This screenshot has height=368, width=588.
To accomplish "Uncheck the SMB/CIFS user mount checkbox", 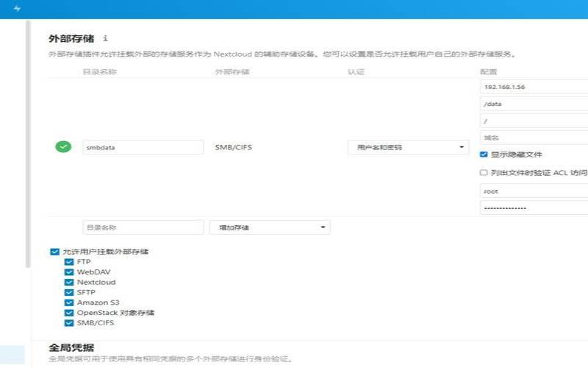I will (x=69, y=322).
